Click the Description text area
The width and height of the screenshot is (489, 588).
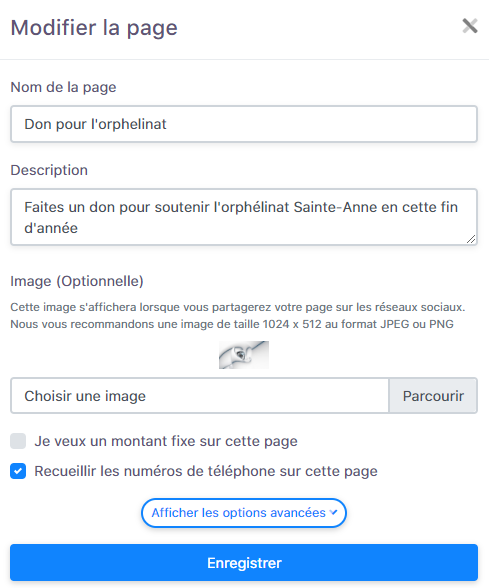pos(244,217)
